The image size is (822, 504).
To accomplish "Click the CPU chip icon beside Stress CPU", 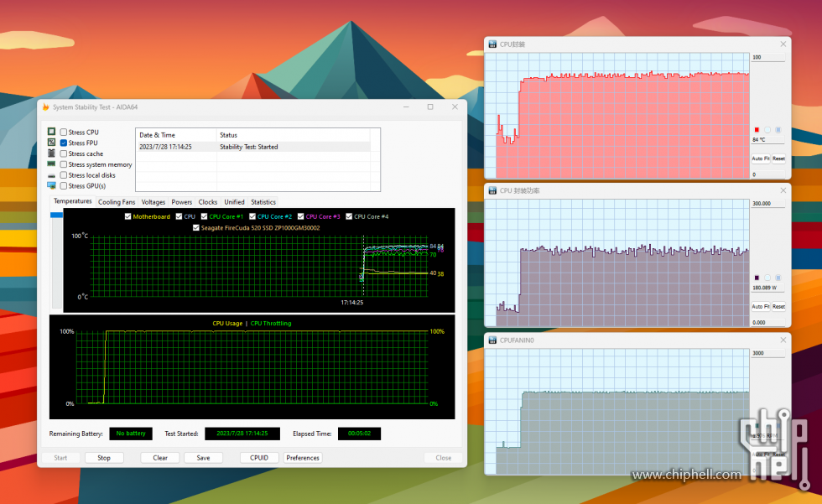I will (x=51, y=132).
